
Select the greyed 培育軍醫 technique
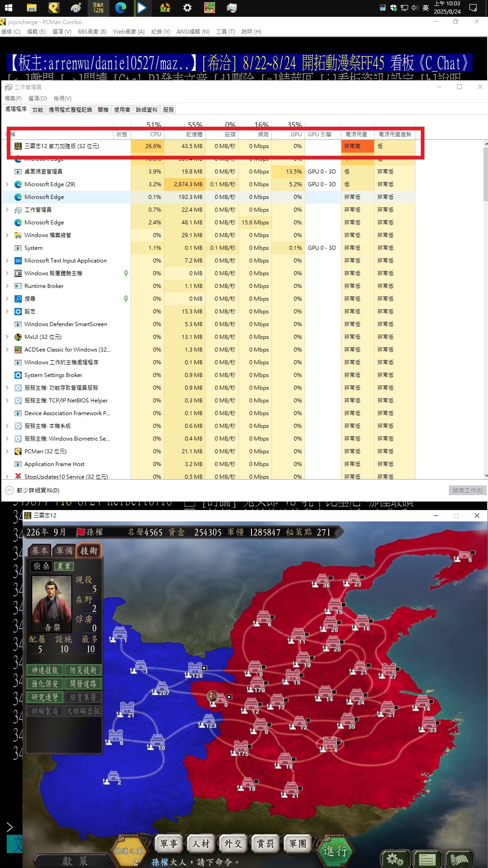[83, 697]
